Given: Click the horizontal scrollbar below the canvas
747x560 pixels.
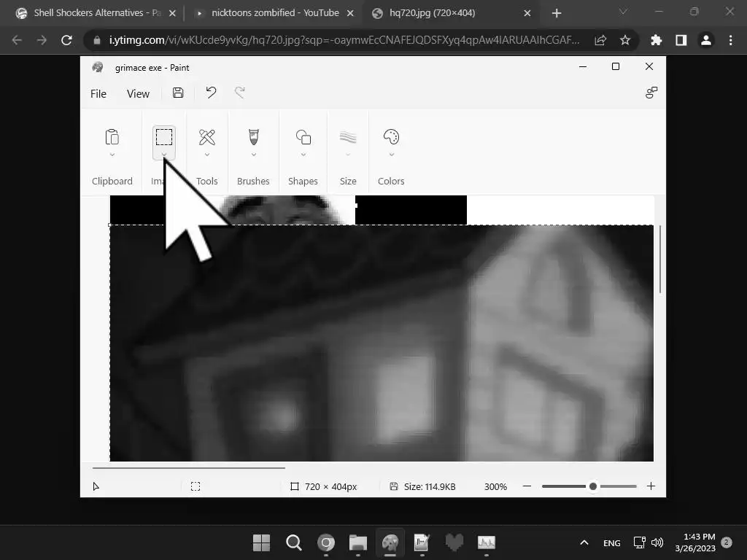Looking at the screenshot, I should tap(189, 468).
